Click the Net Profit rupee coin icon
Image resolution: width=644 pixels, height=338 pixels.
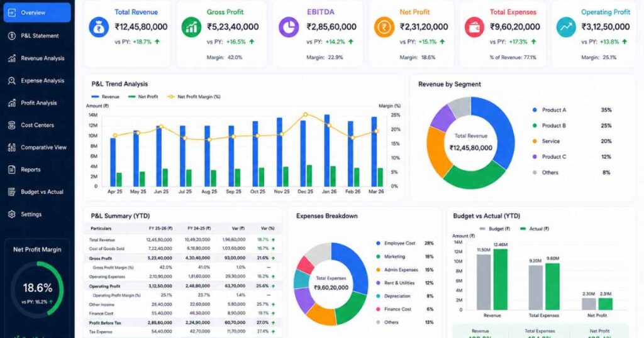click(384, 28)
